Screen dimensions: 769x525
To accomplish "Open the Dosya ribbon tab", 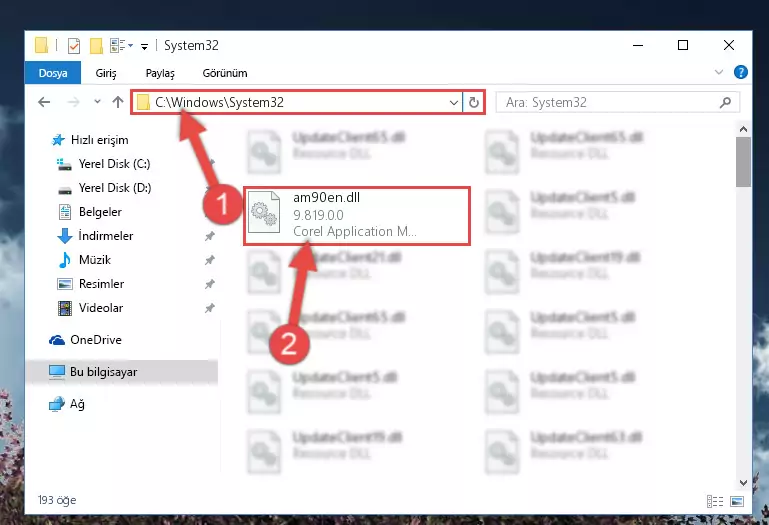I will [x=53, y=73].
